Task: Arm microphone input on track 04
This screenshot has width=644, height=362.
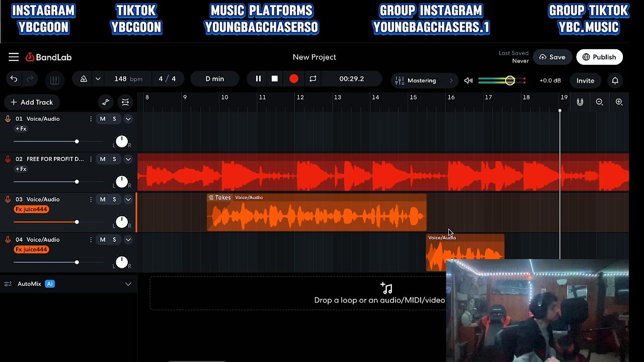Action: point(8,239)
